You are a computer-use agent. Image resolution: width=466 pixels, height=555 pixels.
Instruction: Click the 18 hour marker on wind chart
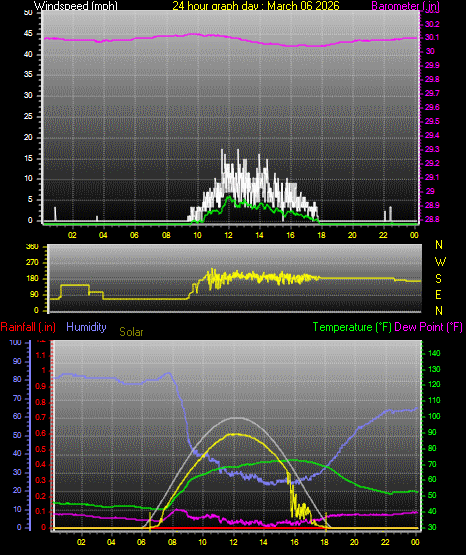(x=321, y=235)
